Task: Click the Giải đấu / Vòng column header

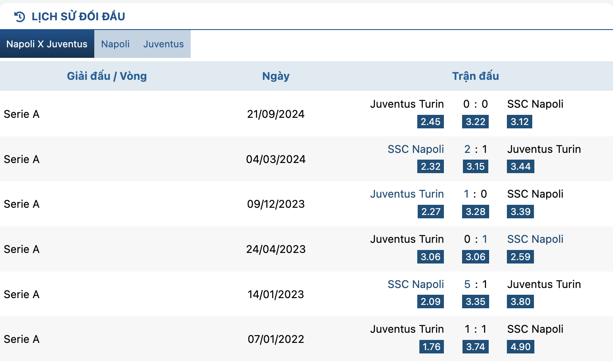Action: pyautogui.click(x=107, y=76)
